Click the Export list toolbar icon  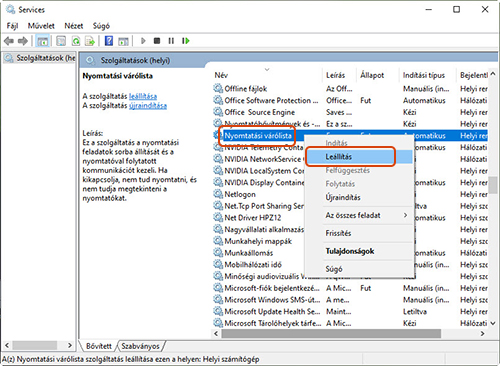90,41
